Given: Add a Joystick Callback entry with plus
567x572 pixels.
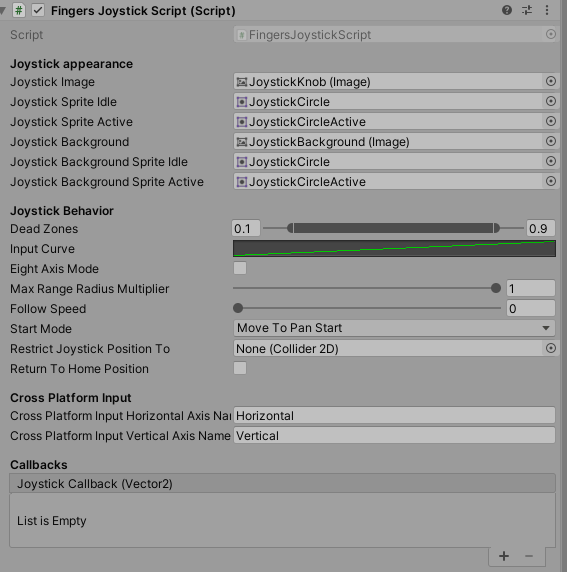Looking at the screenshot, I should tap(504, 556).
